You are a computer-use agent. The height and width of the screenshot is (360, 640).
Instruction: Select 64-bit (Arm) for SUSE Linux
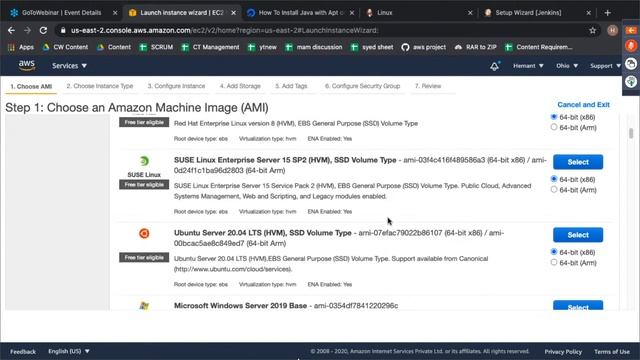coord(553,190)
